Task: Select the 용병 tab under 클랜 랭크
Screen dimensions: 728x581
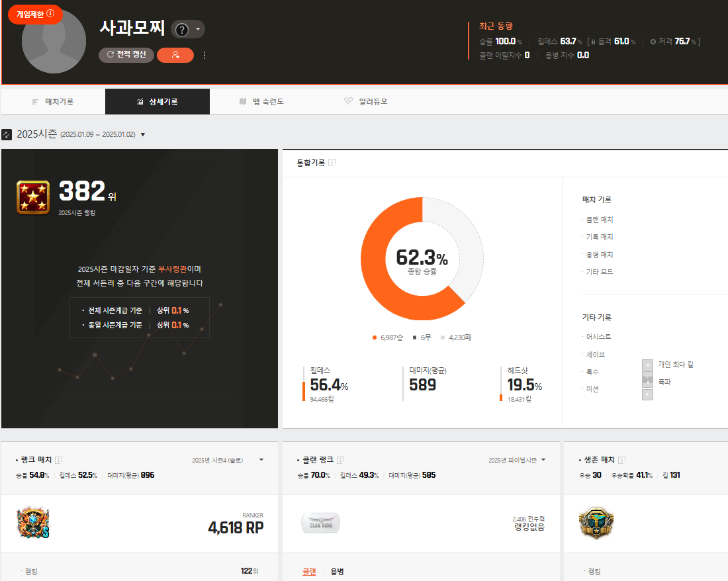Action: pyautogui.click(x=337, y=572)
